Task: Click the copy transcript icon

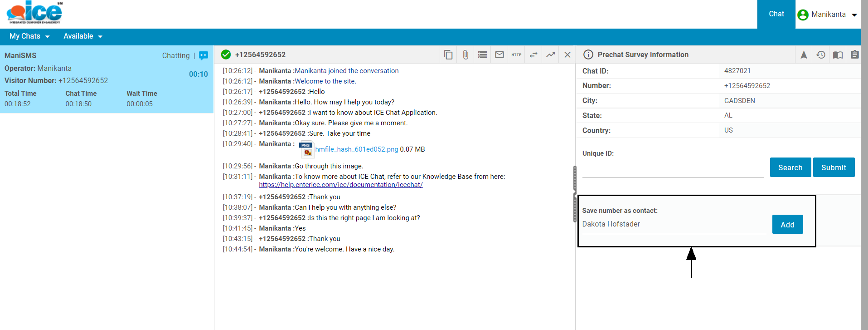Action: tap(448, 55)
